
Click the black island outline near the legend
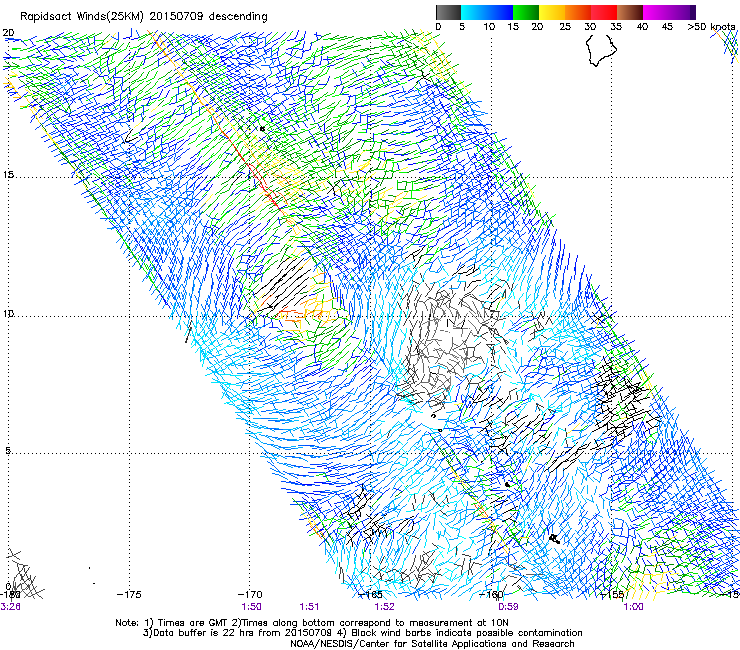601,49
